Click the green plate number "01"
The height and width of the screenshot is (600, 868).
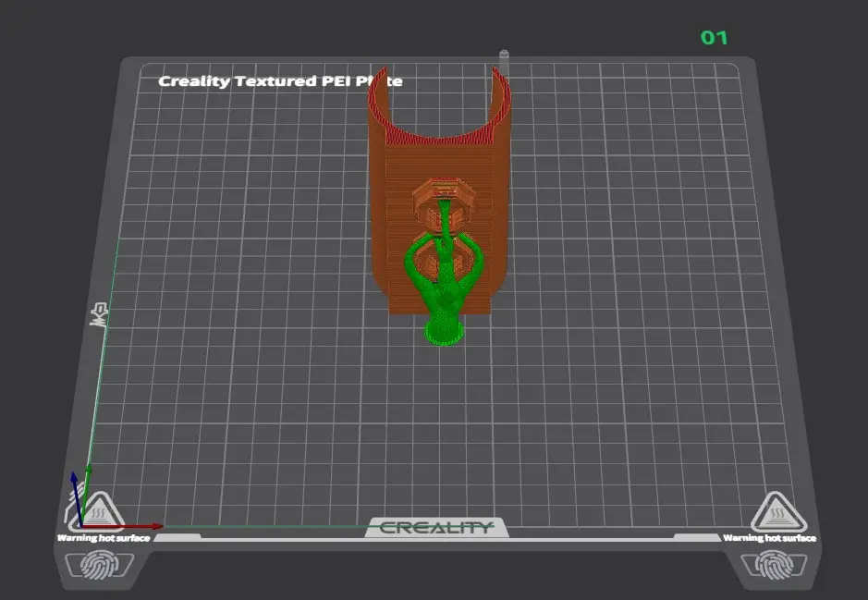pyautogui.click(x=715, y=38)
